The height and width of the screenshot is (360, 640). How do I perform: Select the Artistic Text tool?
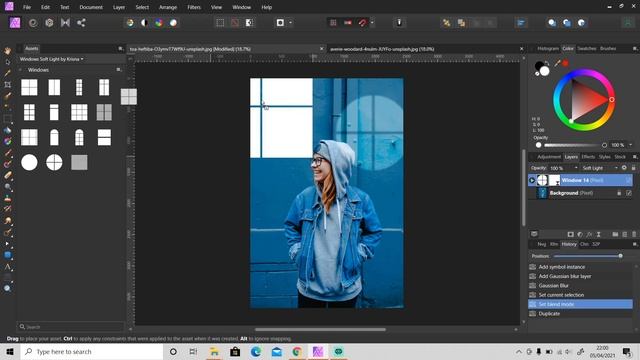8,267
